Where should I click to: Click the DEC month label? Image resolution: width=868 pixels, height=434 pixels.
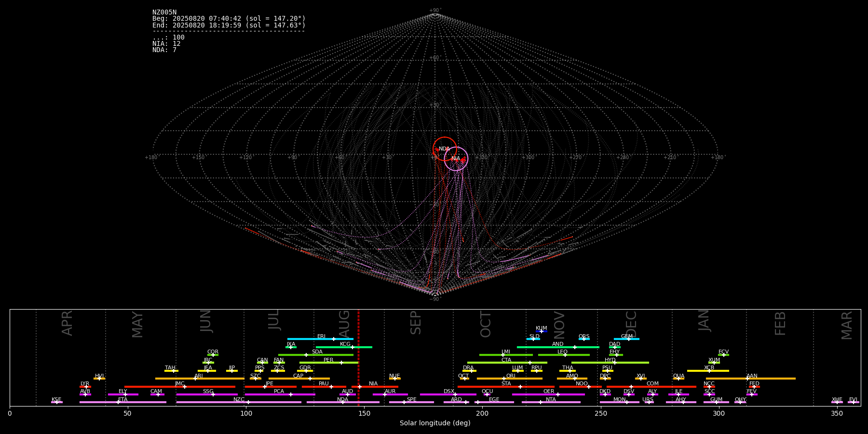(x=631, y=324)
